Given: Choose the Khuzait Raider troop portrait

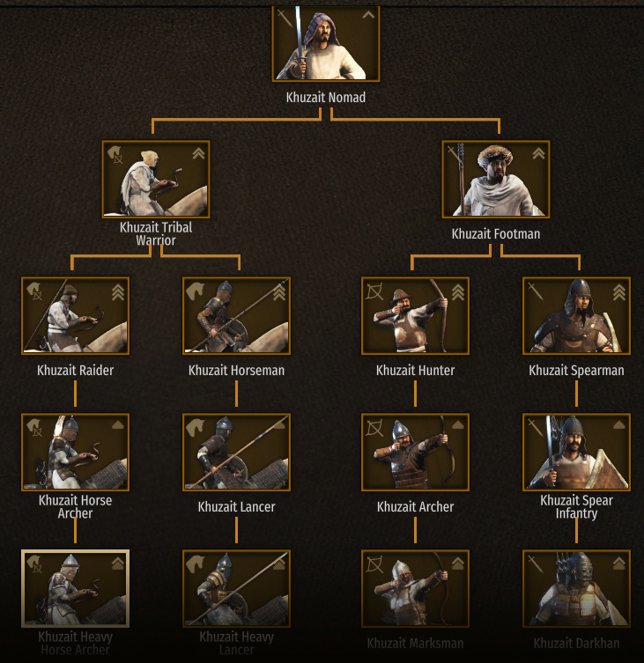Looking at the screenshot, I should [x=75, y=316].
